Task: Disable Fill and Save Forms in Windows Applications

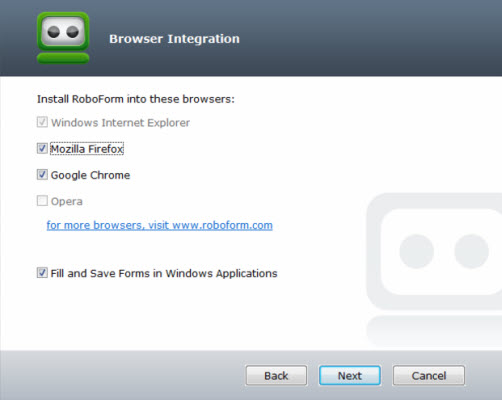Action: pyautogui.click(x=42, y=273)
